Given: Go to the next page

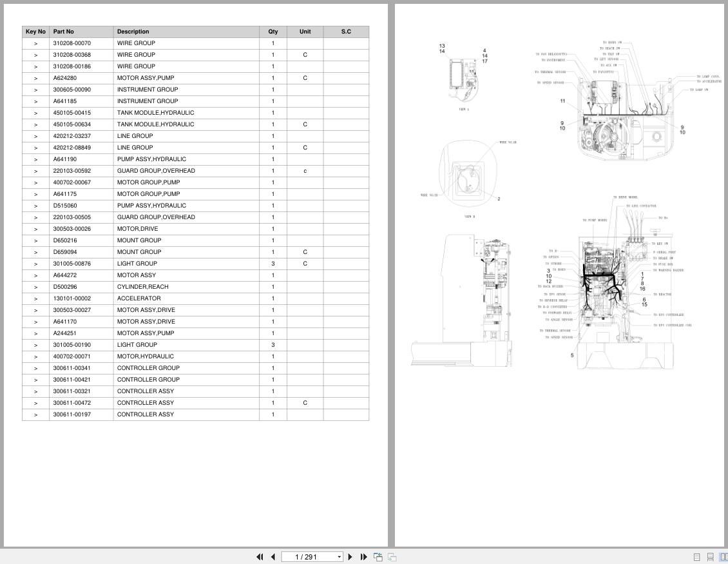Looking at the screenshot, I should (x=350, y=556).
